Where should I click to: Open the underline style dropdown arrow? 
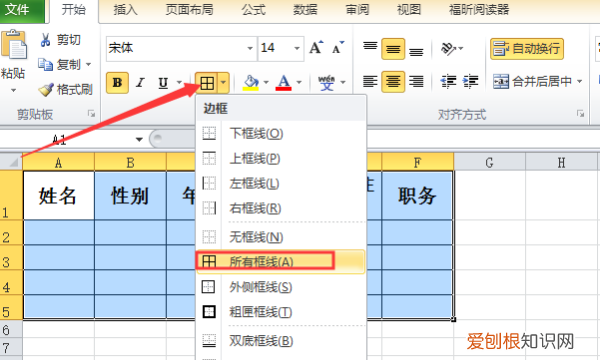[x=179, y=83]
